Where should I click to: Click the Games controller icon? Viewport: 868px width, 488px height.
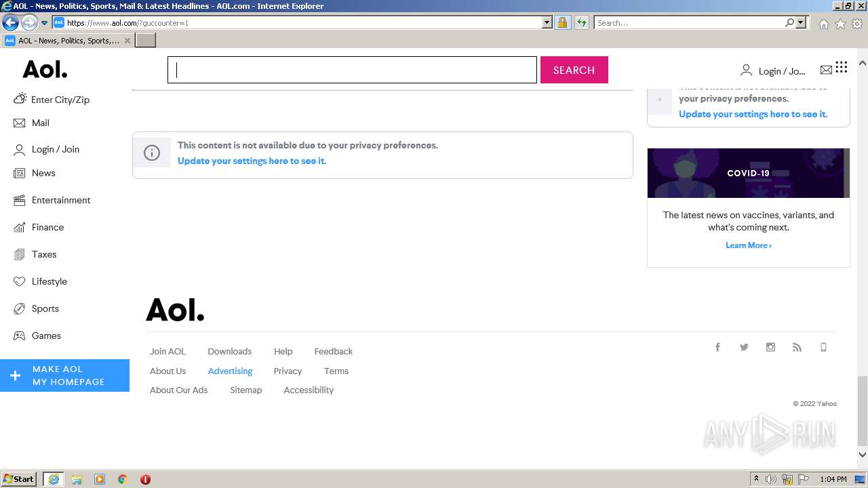(19, 336)
